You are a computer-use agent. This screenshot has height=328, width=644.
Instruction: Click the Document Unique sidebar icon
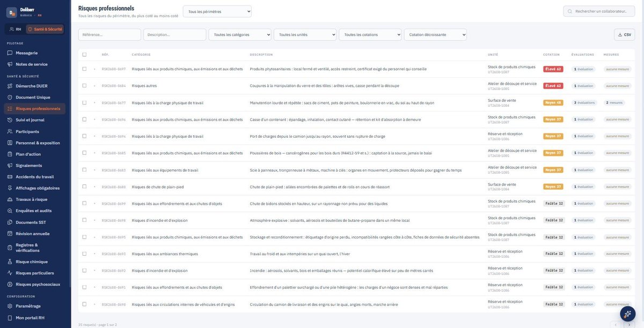point(10,97)
